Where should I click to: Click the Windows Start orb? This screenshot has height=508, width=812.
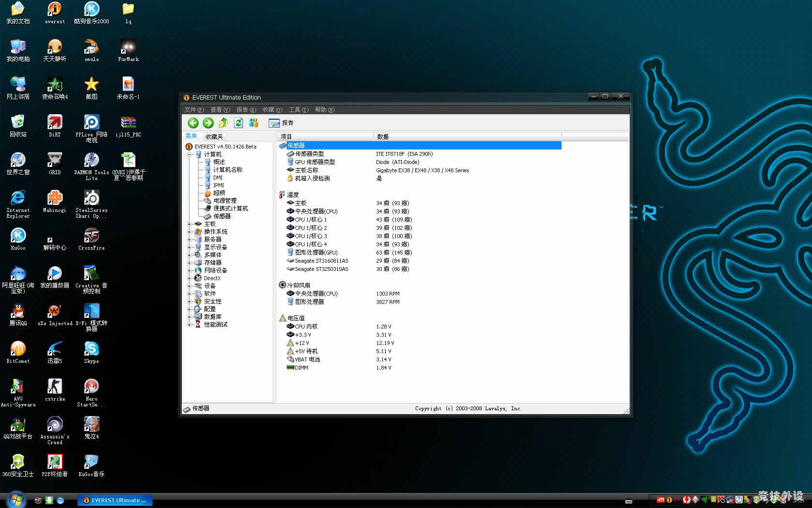[16, 500]
